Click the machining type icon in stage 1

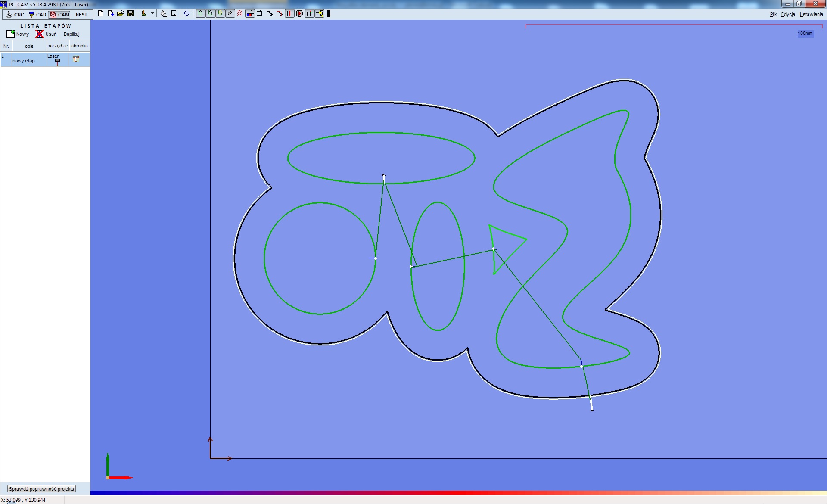[76, 59]
